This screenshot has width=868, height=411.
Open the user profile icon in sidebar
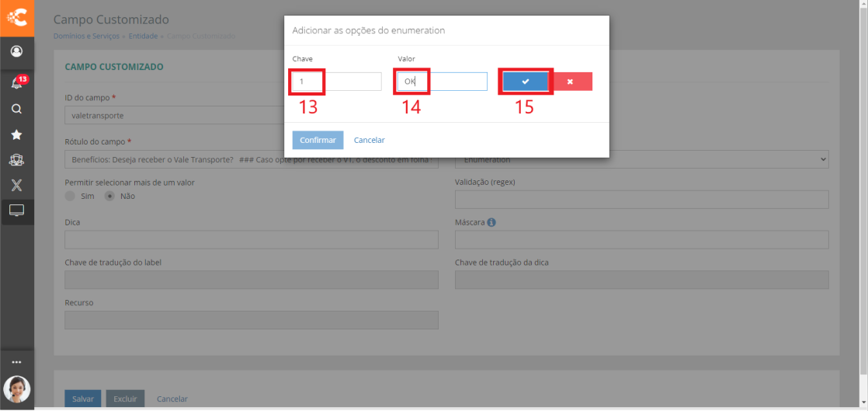coord(16,52)
